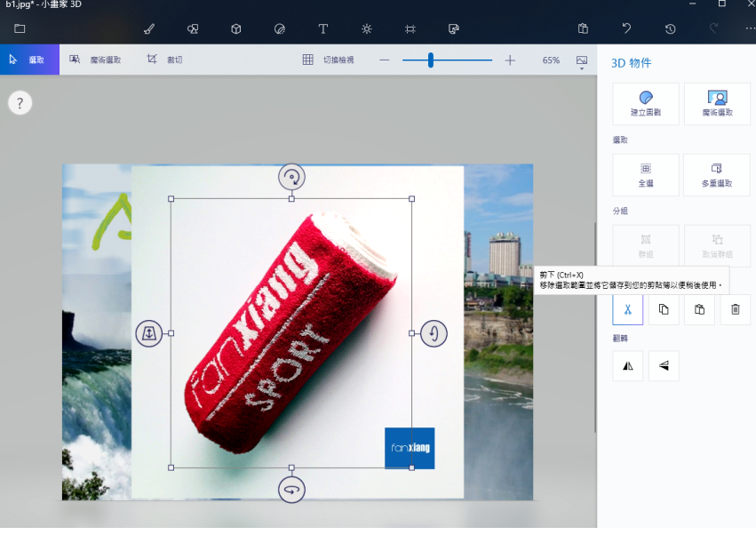Click the zoom slider handle

(x=431, y=60)
